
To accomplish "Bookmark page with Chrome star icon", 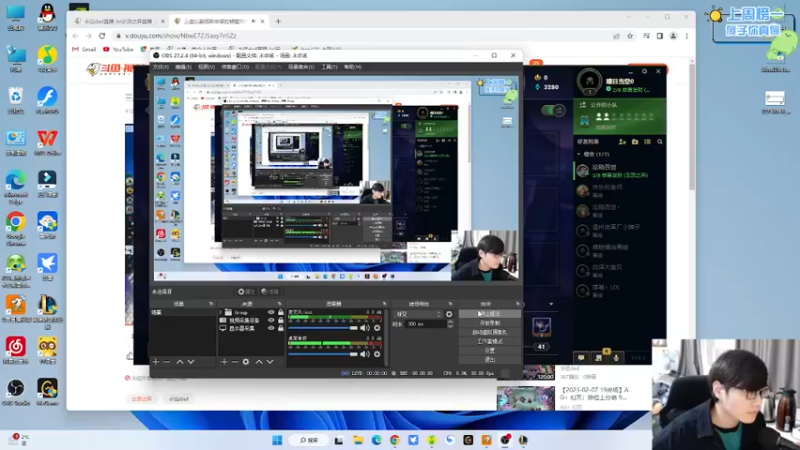I will tap(630, 36).
